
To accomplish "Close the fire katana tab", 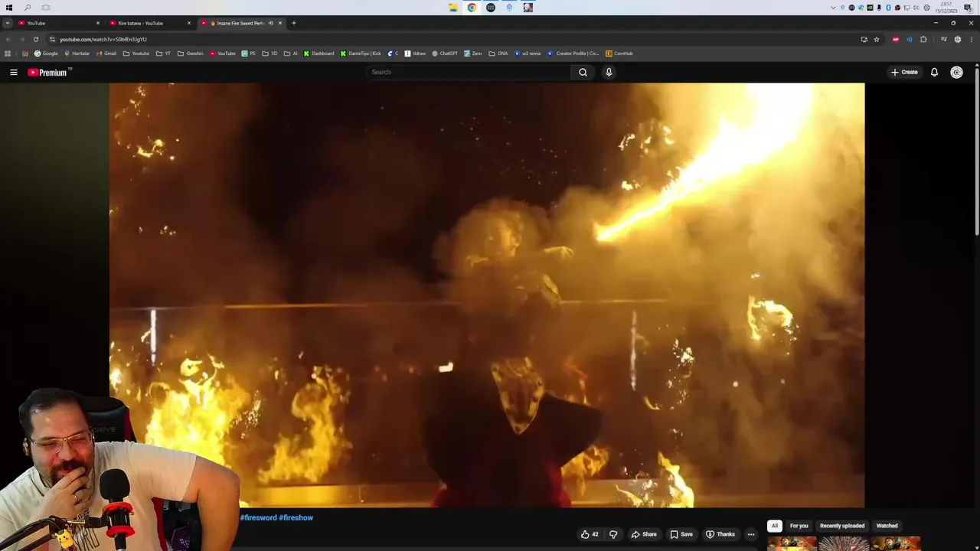I will pos(188,23).
